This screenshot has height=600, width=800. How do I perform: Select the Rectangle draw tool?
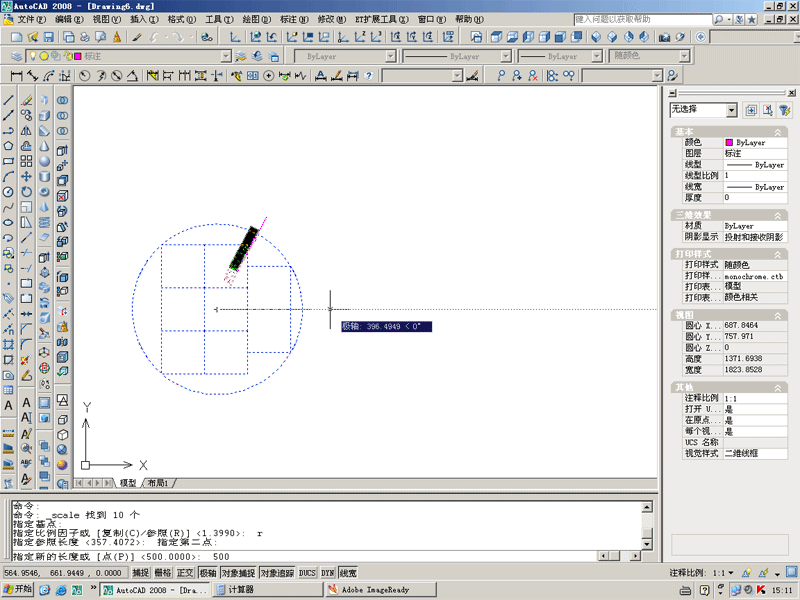point(8,161)
